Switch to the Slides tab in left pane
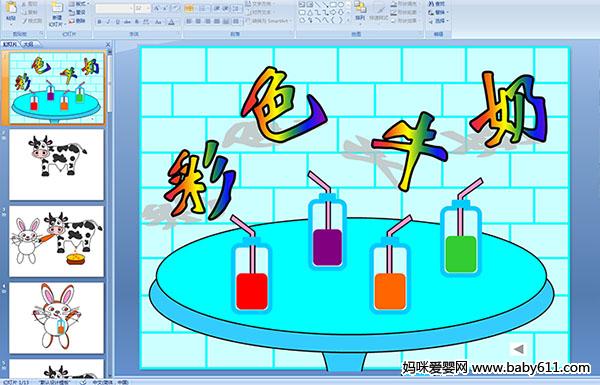The image size is (600, 385). (x=10, y=44)
